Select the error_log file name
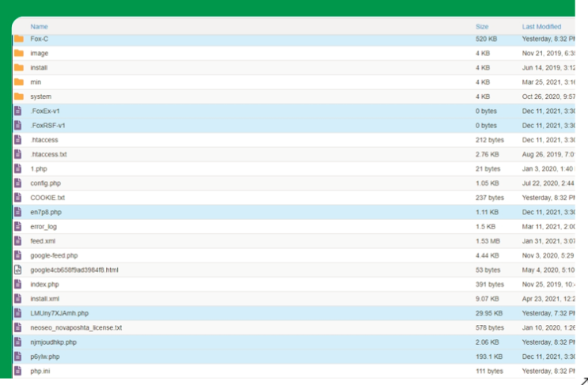 (44, 227)
